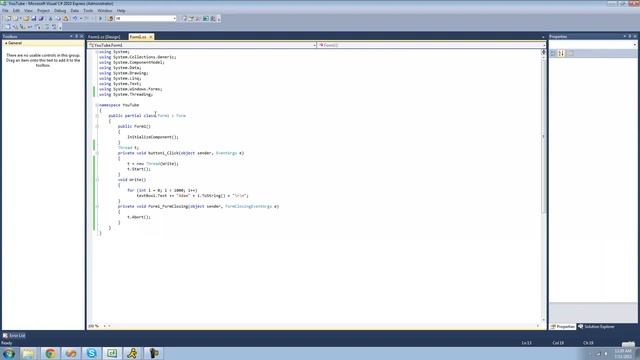Open Windows Explorer from taskbar
The image size is (640, 360).
(29, 353)
